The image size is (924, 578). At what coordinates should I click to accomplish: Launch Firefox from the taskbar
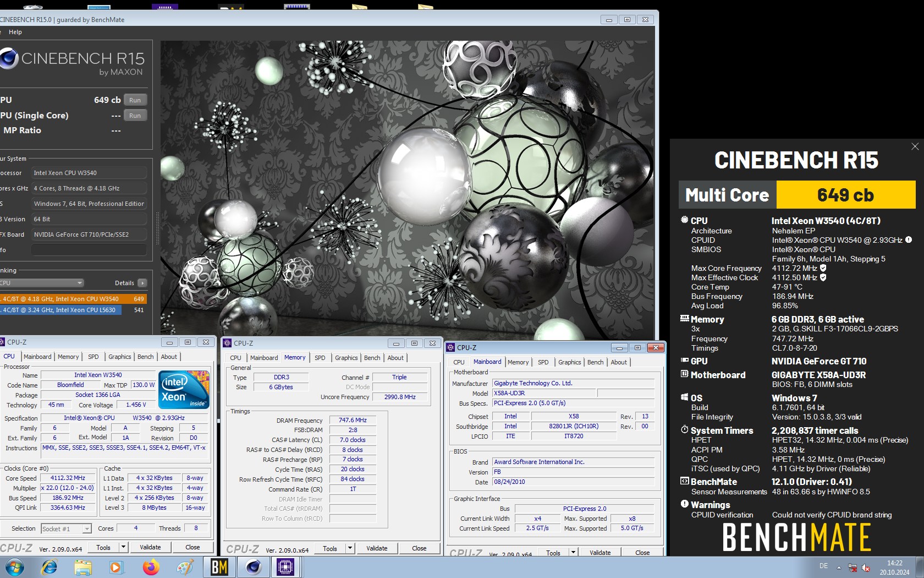pyautogui.click(x=151, y=567)
